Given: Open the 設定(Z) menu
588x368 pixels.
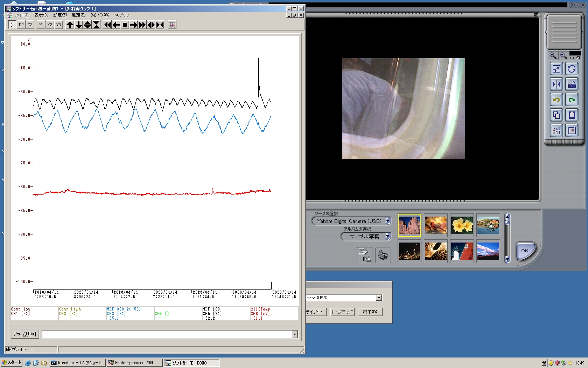Looking at the screenshot, I should tap(60, 15).
